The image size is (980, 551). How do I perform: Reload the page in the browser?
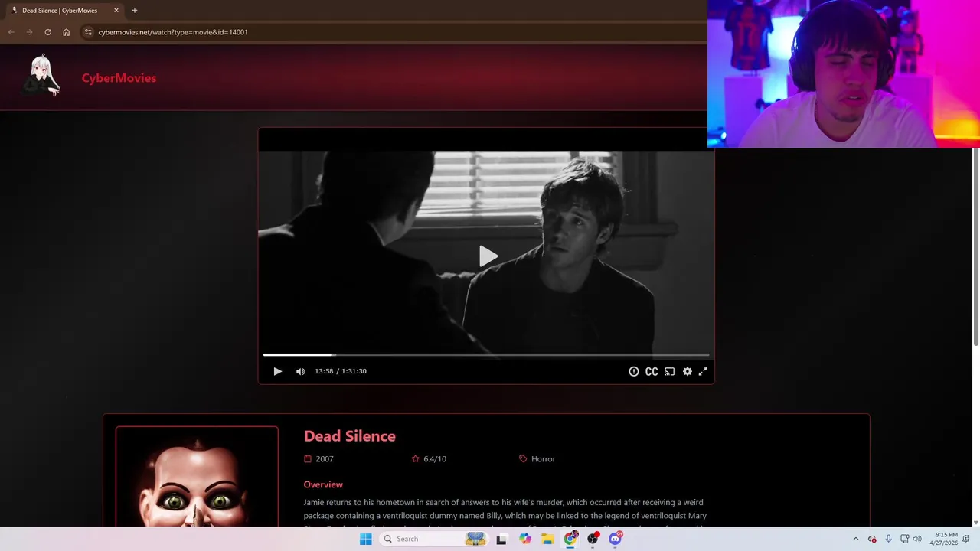point(47,32)
